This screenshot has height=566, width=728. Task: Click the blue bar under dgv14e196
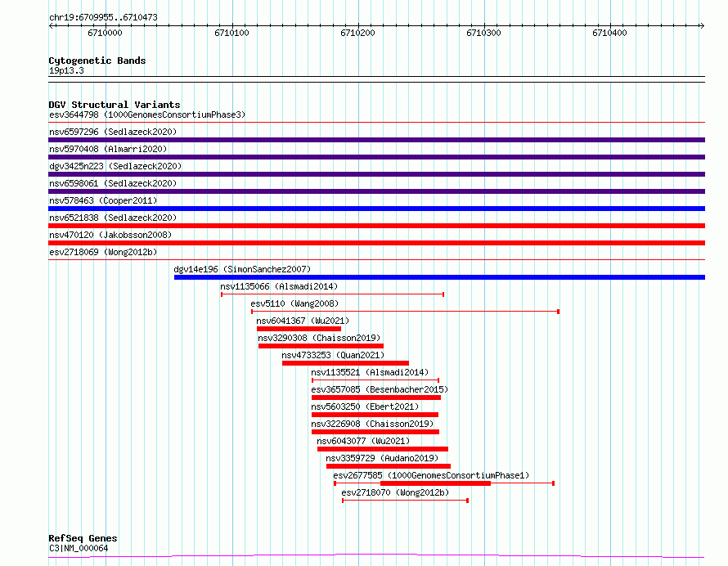coord(440,277)
